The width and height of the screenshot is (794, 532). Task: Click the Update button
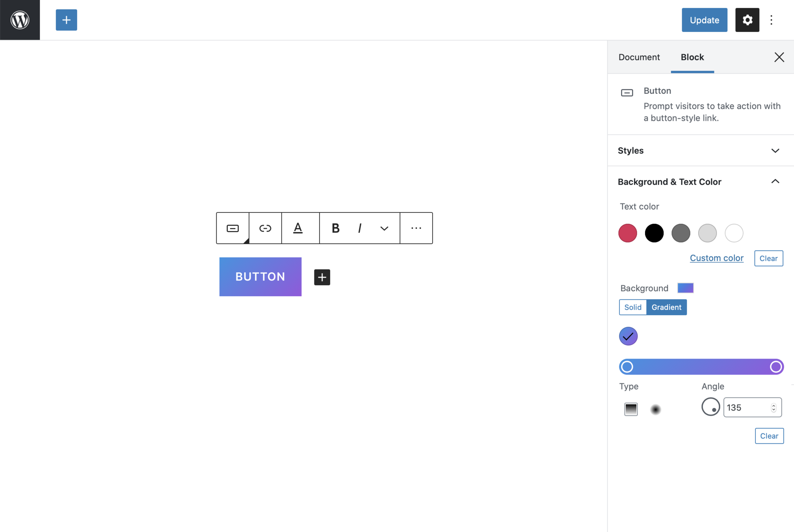pos(704,20)
